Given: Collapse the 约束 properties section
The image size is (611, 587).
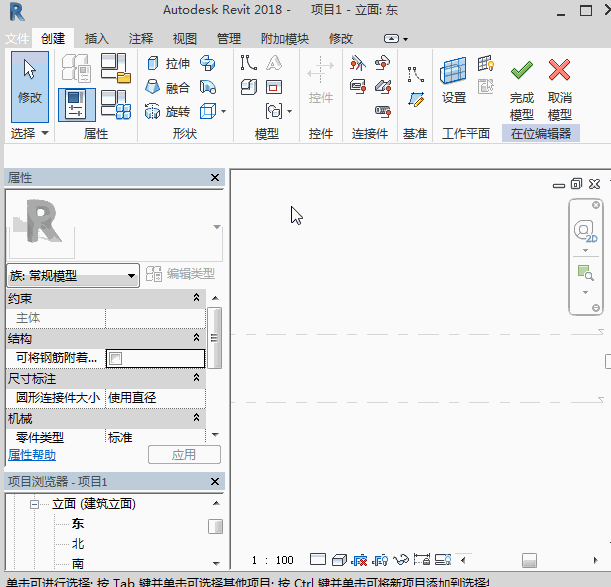Looking at the screenshot, I should (196, 298).
